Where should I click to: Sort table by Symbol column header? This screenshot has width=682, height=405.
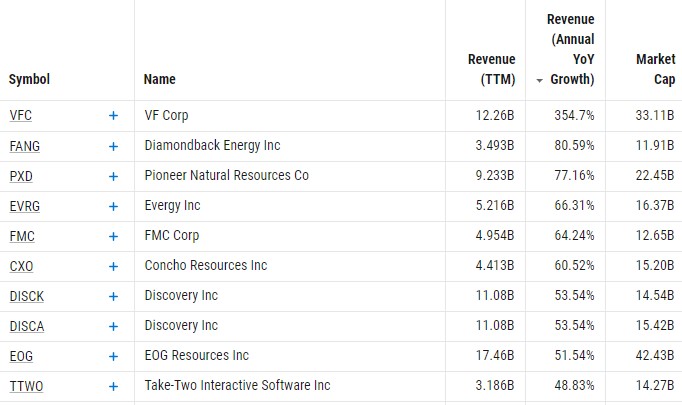(29, 79)
